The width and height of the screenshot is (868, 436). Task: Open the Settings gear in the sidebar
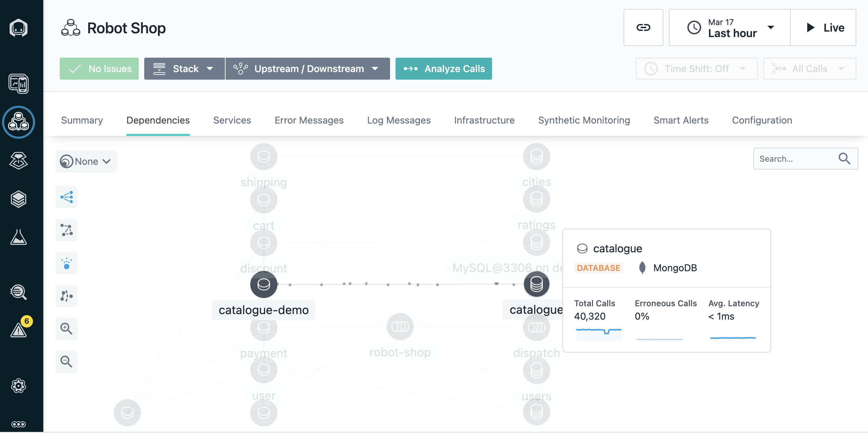click(19, 386)
